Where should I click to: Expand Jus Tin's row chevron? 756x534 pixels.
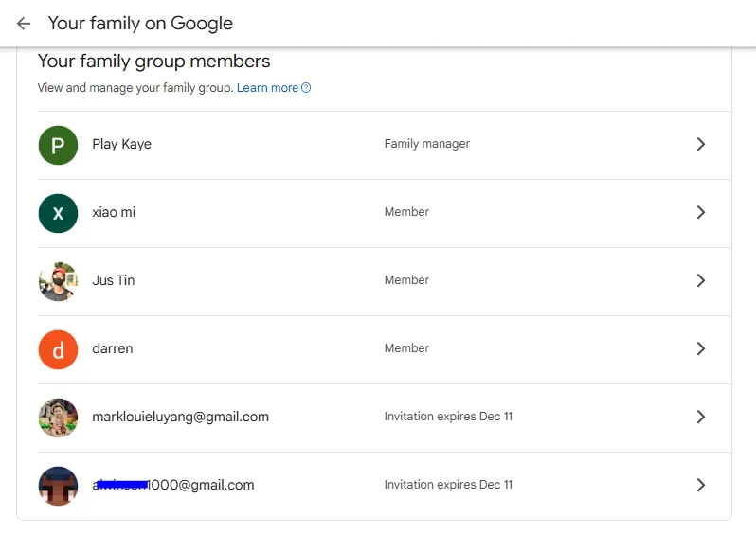701,280
